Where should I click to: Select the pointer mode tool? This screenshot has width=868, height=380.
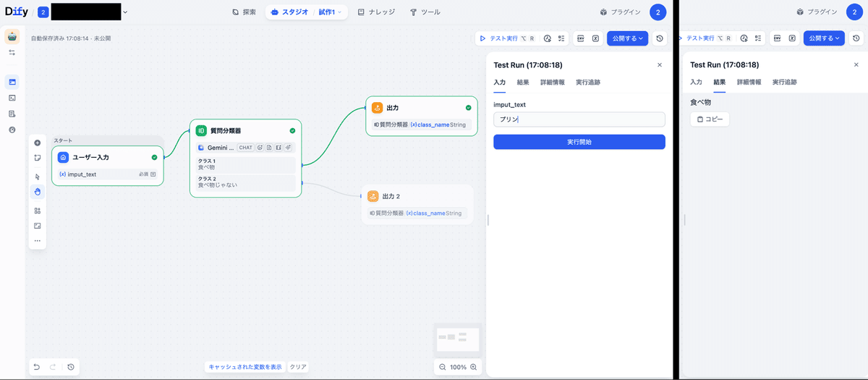[x=38, y=177]
